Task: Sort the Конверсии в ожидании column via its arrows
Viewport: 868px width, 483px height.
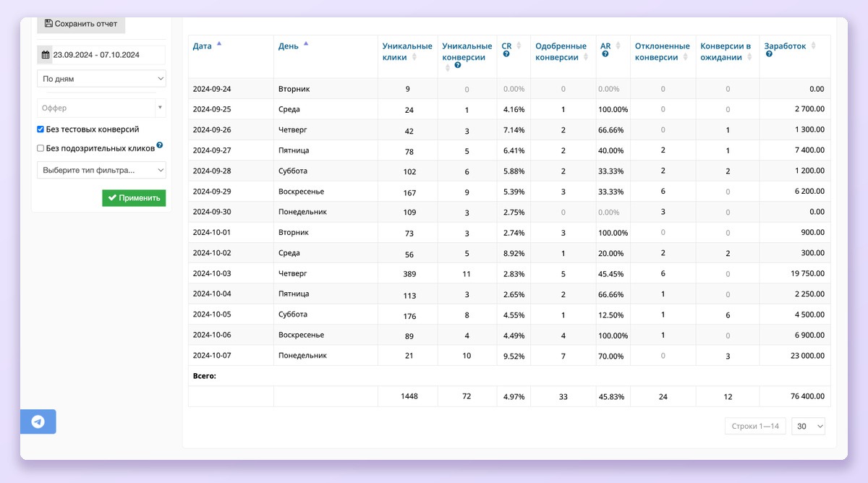Action: pos(749,57)
